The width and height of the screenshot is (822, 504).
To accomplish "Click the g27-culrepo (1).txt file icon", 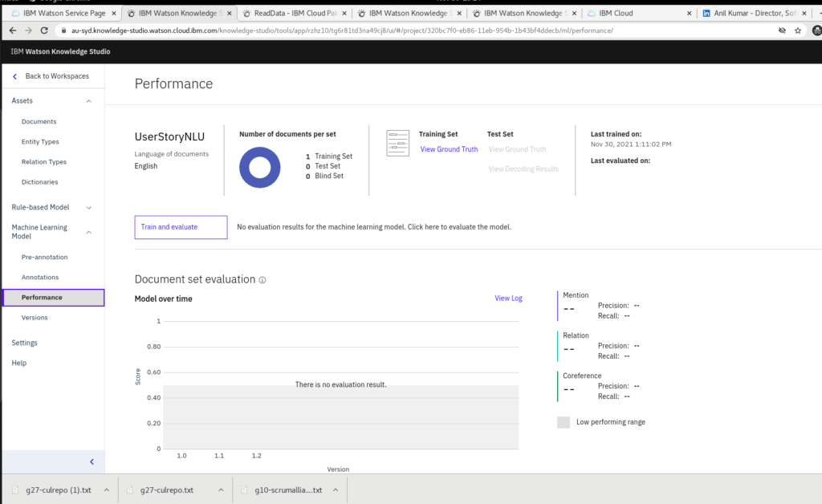I will [16, 490].
